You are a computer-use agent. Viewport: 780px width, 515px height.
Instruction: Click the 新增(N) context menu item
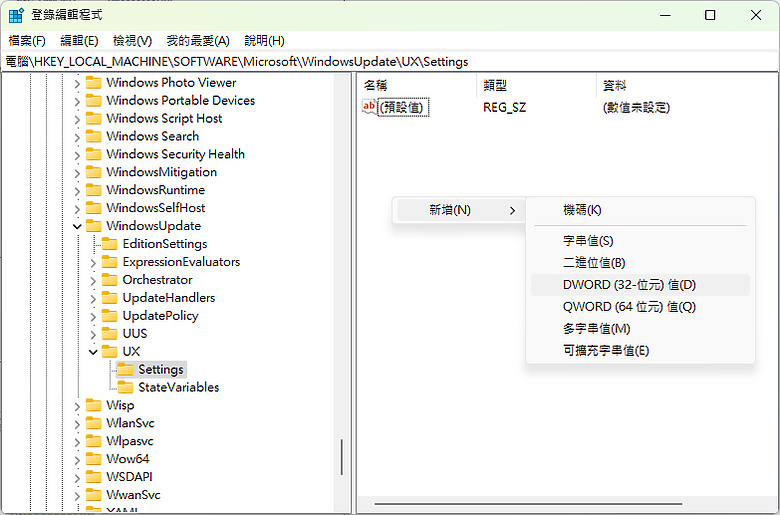[461, 210]
